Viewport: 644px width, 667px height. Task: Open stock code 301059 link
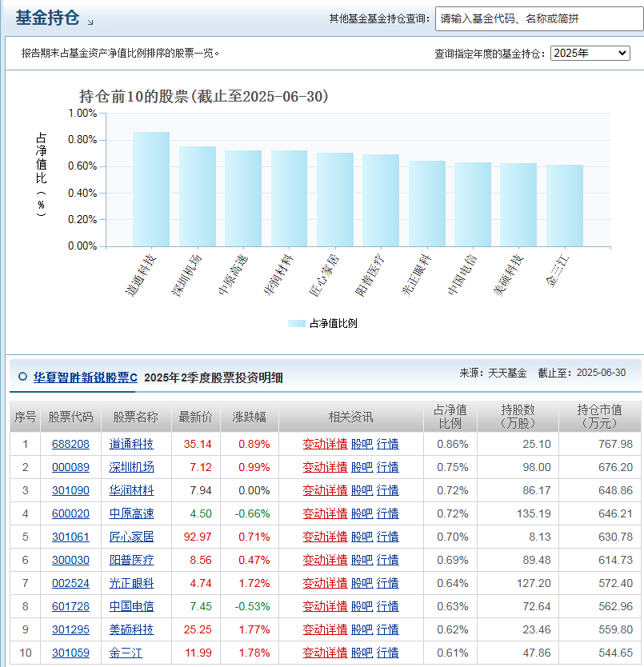(70, 653)
